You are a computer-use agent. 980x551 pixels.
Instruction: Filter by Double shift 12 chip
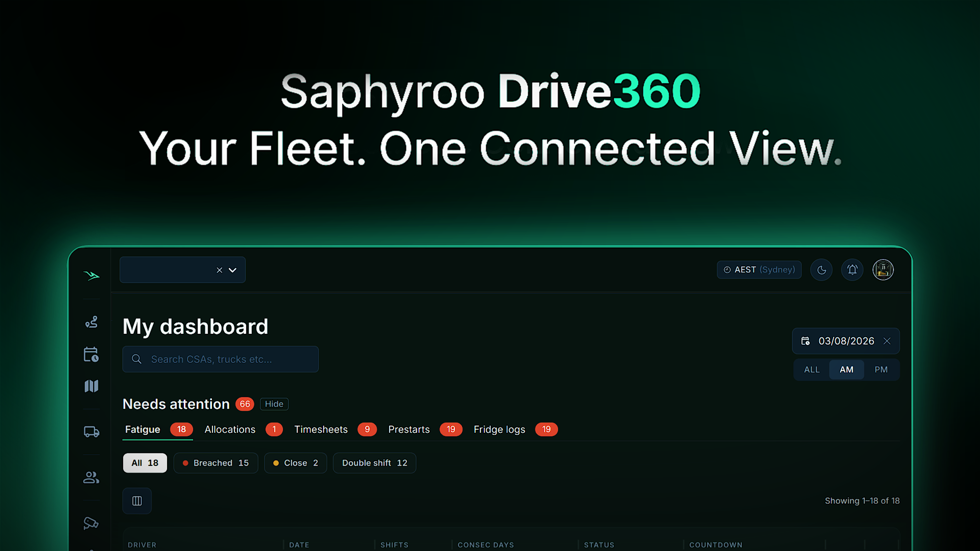coord(374,463)
